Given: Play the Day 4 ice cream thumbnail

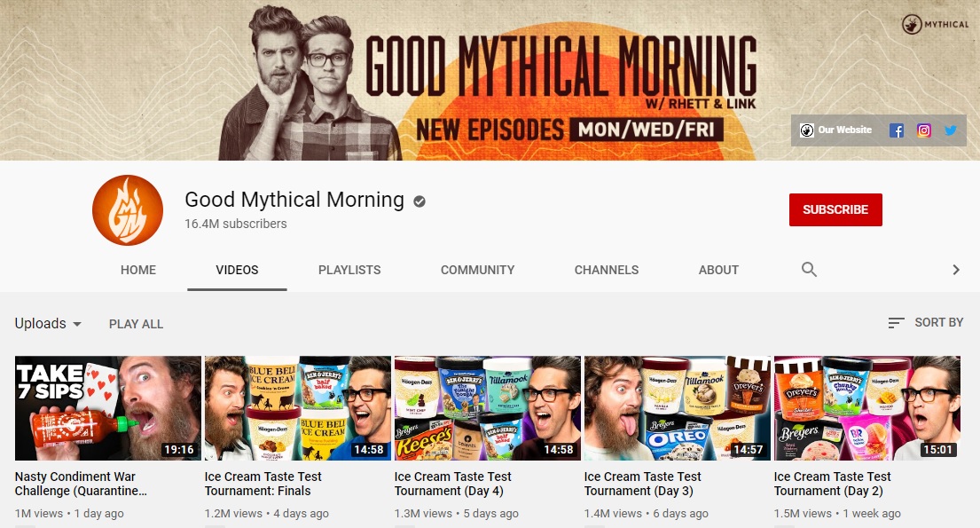Looking at the screenshot, I should (x=488, y=408).
